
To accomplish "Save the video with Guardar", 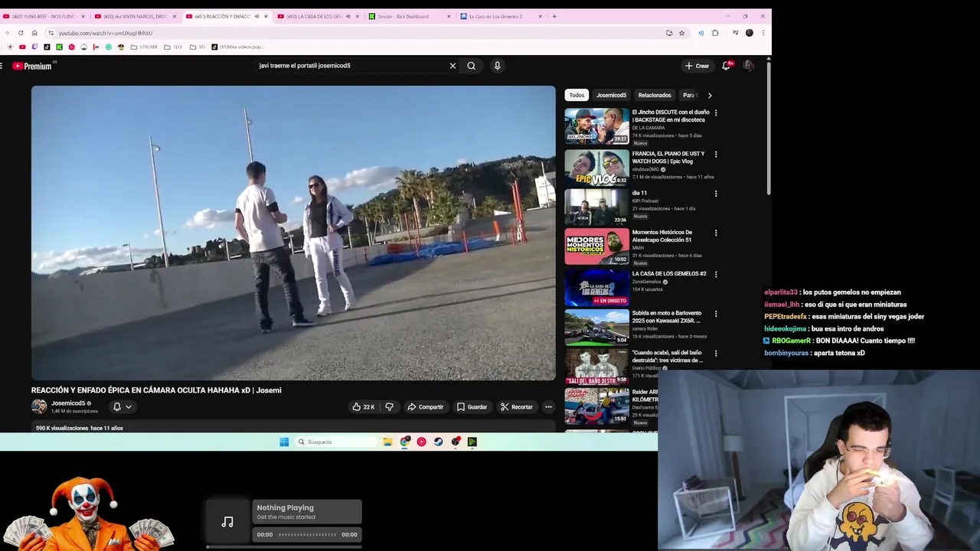I will [x=472, y=407].
